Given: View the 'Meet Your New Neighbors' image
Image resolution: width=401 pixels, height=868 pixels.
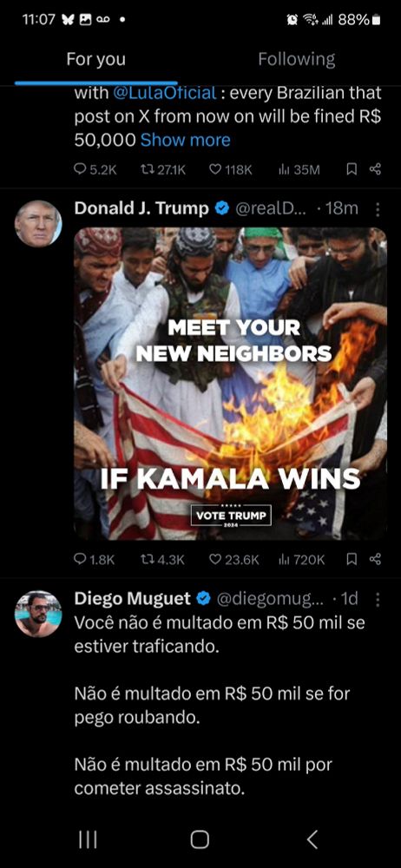Looking at the screenshot, I should point(230,383).
